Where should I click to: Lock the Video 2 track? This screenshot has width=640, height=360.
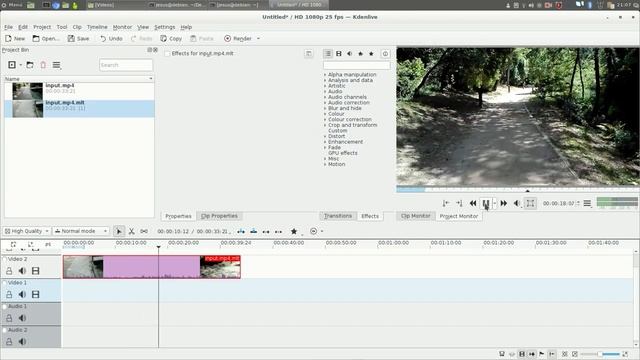9,271
